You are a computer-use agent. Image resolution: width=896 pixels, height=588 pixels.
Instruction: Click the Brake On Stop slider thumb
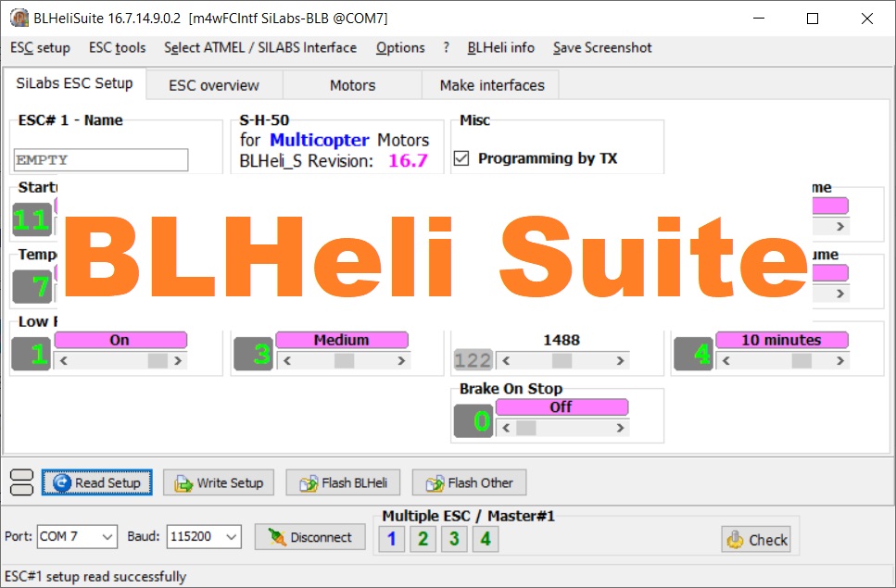click(x=525, y=428)
